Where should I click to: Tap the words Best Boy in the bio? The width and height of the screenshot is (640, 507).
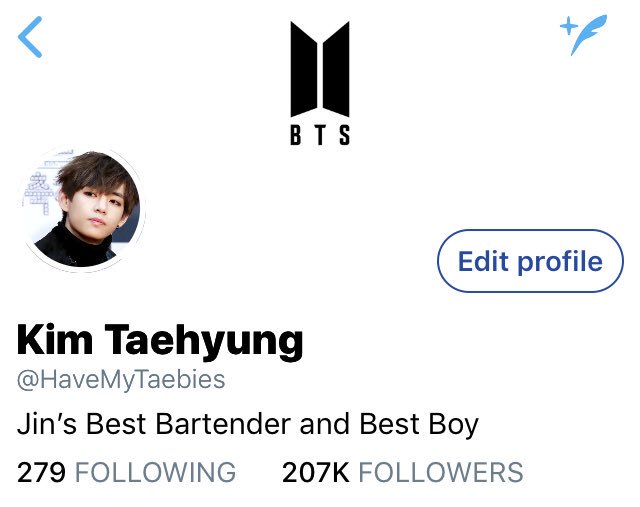[419, 425]
